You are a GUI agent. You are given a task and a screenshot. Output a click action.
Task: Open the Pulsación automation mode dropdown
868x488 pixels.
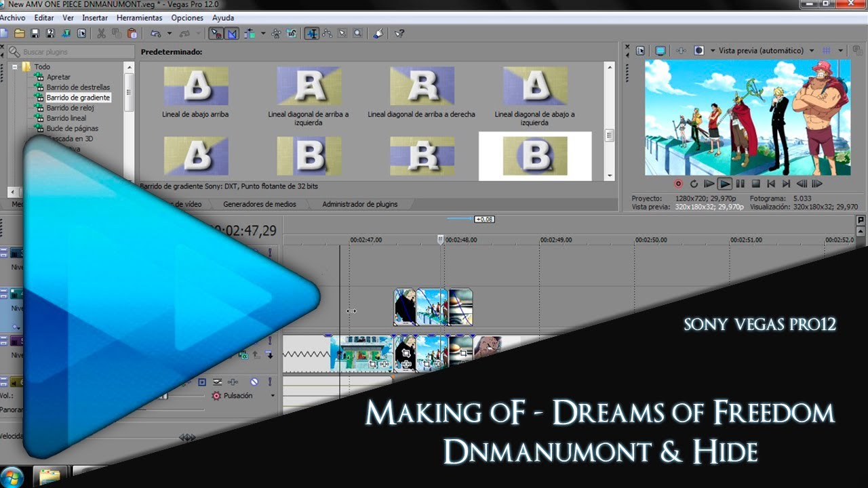(x=273, y=396)
